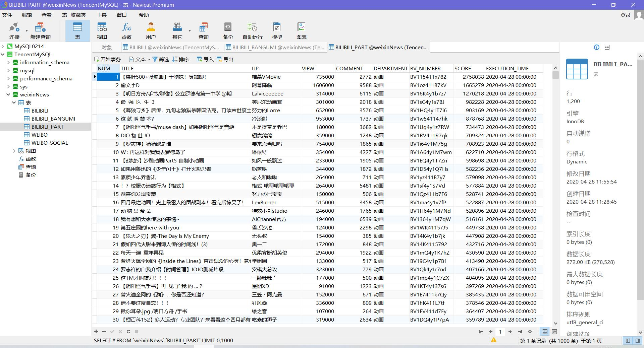Toggle the left navigation pane

(628, 340)
